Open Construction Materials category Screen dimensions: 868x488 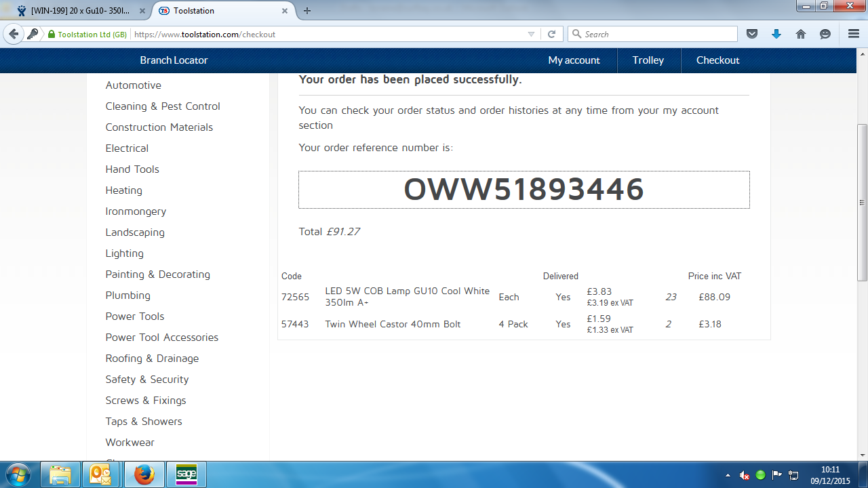[x=159, y=127]
